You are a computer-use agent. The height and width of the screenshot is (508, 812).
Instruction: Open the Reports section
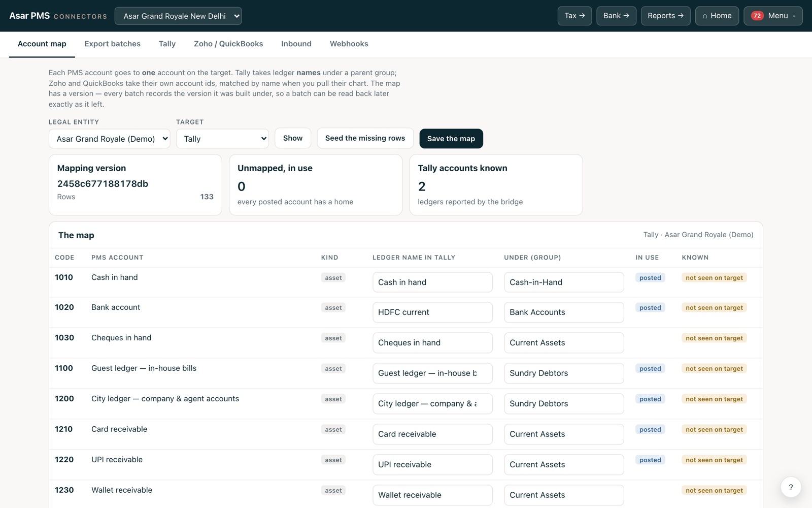[665, 16]
